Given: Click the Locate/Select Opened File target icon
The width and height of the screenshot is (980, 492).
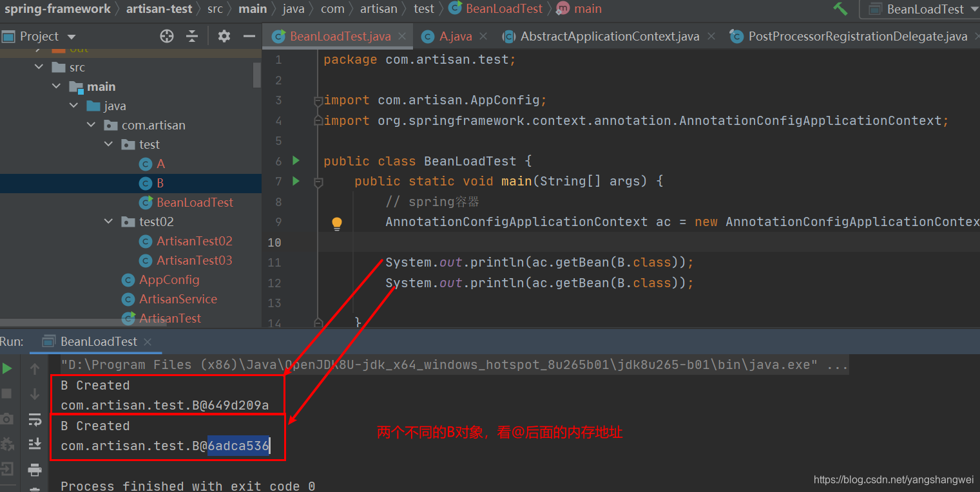Looking at the screenshot, I should (x=167, y=36).
